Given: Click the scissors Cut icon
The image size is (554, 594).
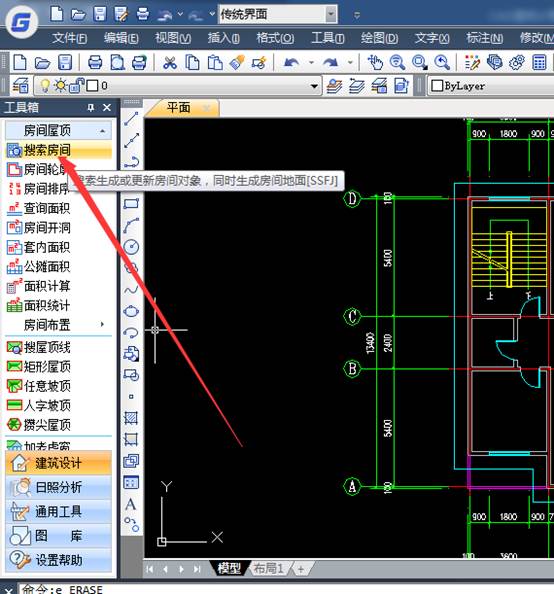Looking at the screenshot, I should pos(170,63).
